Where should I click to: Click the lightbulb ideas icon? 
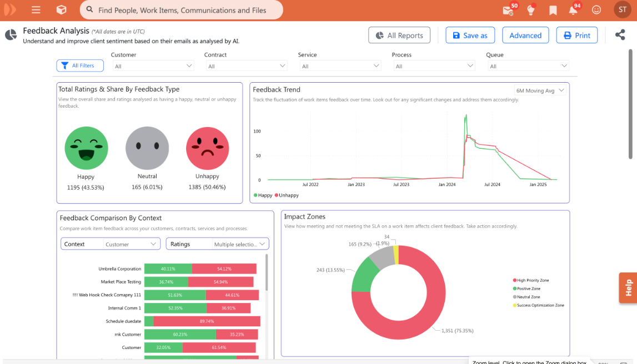pyautogui.click(x=530, y=10)
